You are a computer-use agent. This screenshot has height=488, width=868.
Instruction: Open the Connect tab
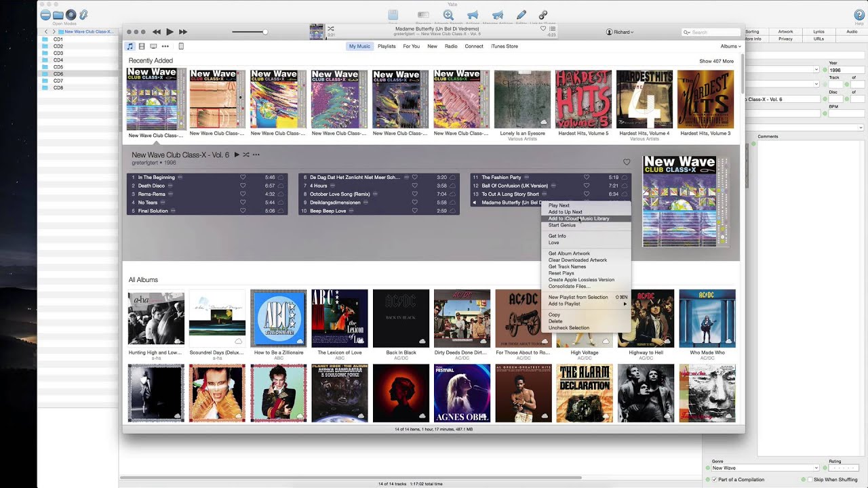[474, 46]
